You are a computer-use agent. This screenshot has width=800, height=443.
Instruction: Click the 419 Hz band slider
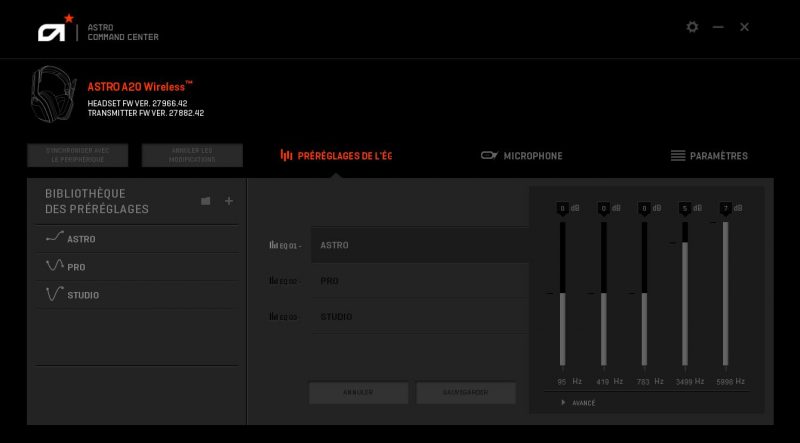tap(604, 293)
